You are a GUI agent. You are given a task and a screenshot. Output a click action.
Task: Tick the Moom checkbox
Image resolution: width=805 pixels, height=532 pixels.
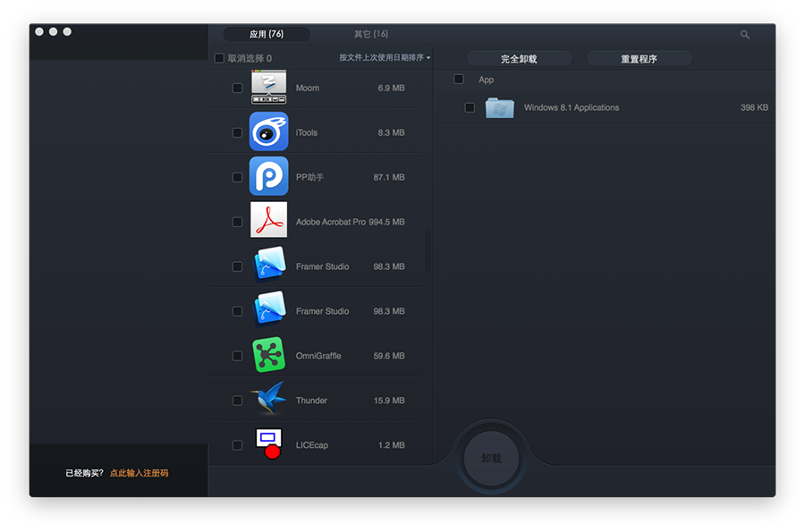pyautogui.click(x=237, y=88)
